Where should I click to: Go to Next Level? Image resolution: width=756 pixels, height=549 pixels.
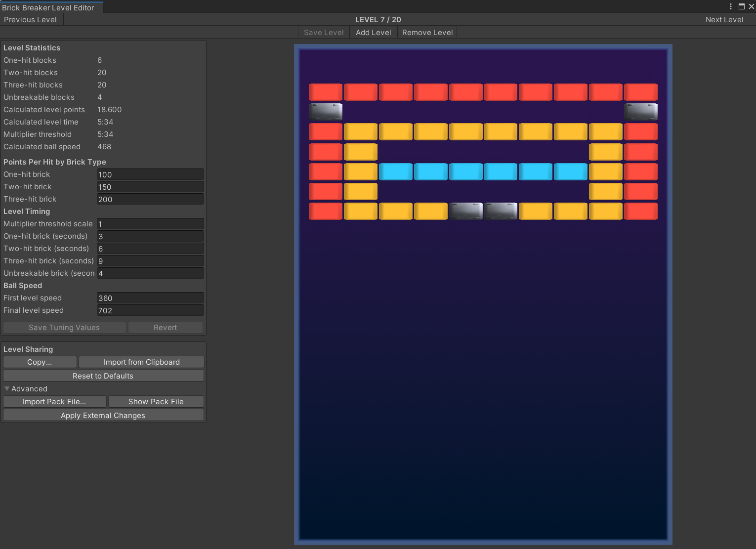click(724, 20)
